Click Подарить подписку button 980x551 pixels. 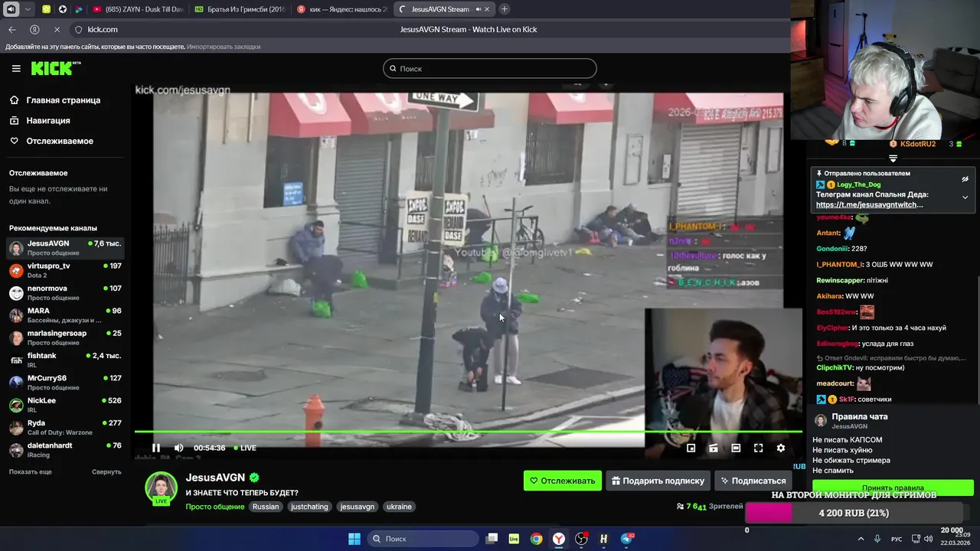(658, 481)
